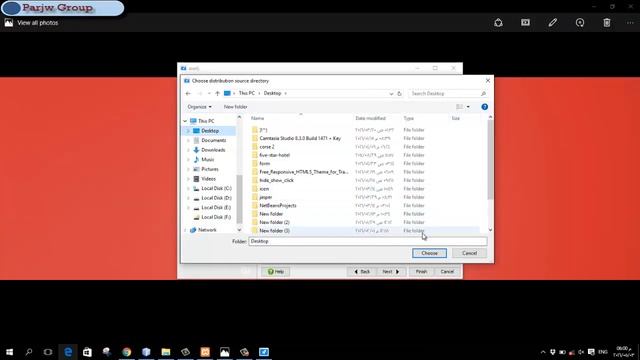Select Network in the navigation tree

[x=207, y=230]
